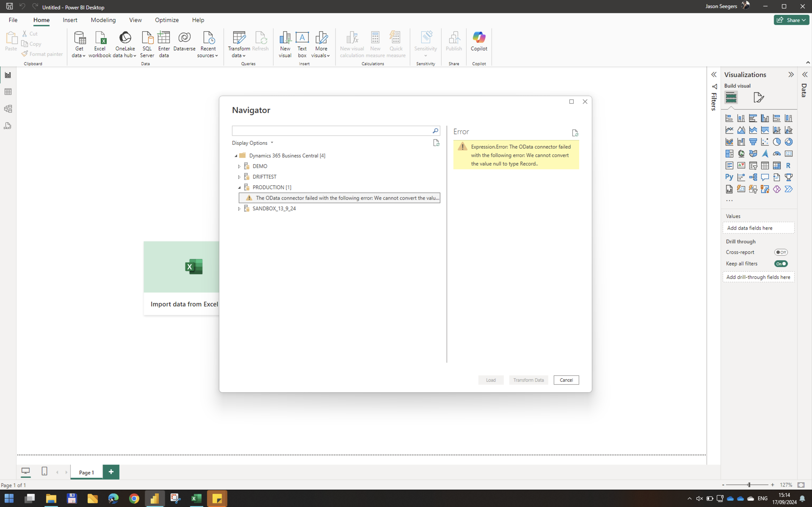The height and width of the screenshot is (507, 812).
Task: Open the More visuals dropdown
Action: (321, 45)
